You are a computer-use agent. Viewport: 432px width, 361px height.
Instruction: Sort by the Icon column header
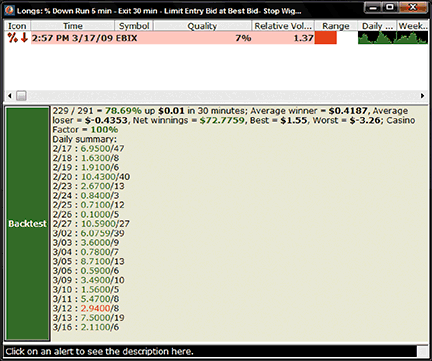(17, 26)
